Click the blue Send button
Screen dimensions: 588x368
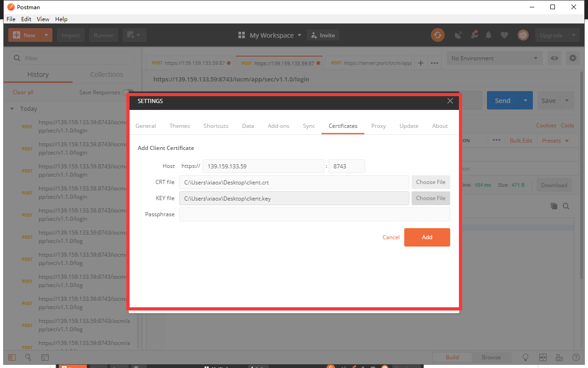503,101
